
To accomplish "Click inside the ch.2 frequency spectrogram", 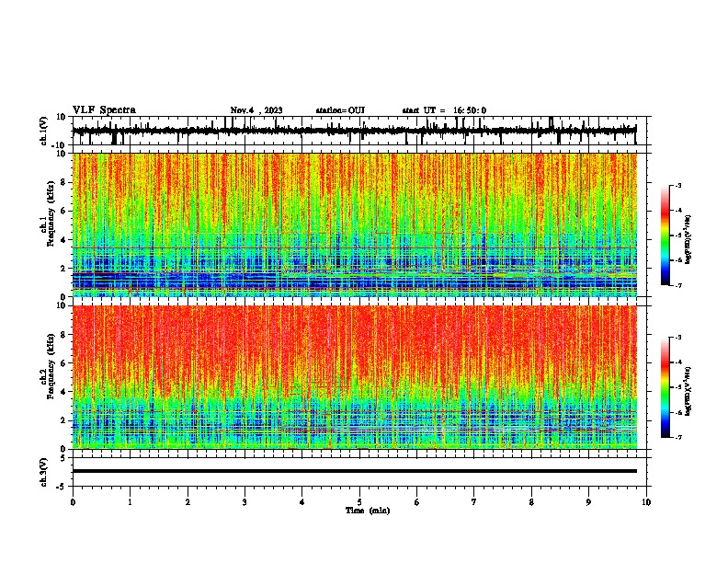I will pyautogui.click(x=355, y=377).
